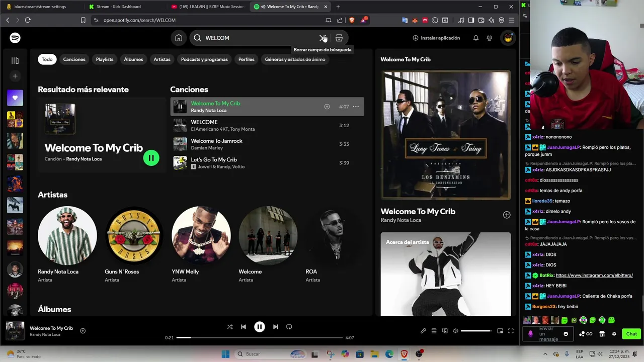Add now-playing song with bottom-left plus icon

pyautogui.click(x=83, y=331)
